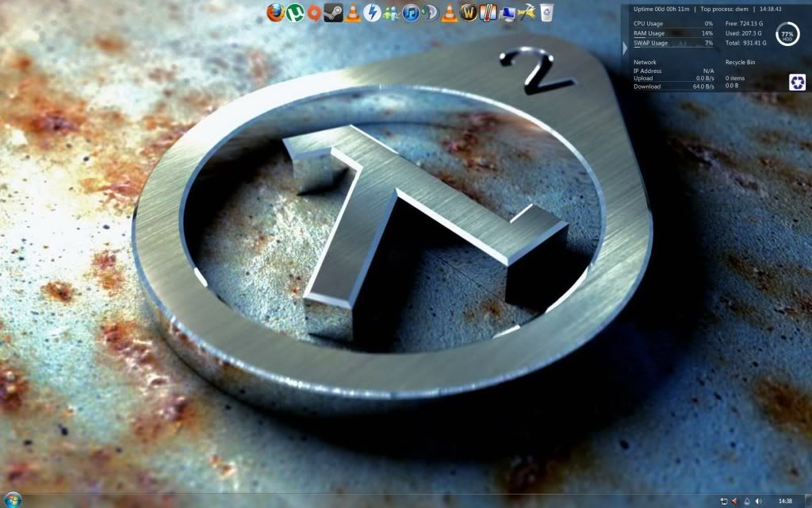Click the "Total: 931.41 G" value
Viewport: 812px width, 508px height.
click(x=745, y=43)
